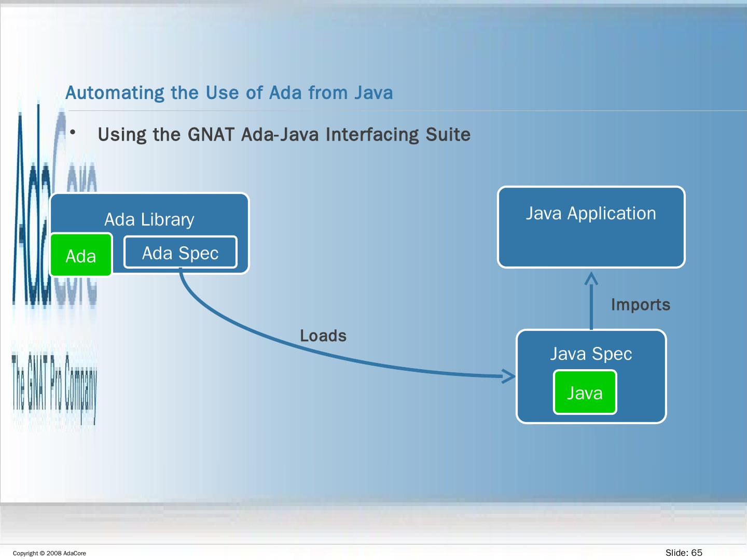Image resolution: width=747 pixels, height=560 pixels.
Task: Select the "Java Spec" box label
Action: 591,354
